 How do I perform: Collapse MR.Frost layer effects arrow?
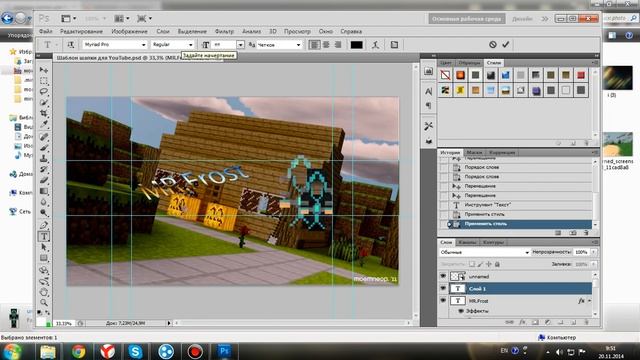point(589,301)
